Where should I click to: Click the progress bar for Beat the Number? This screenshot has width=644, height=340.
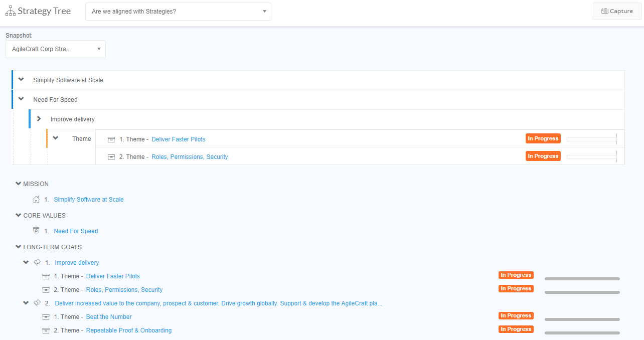point(582,319)
